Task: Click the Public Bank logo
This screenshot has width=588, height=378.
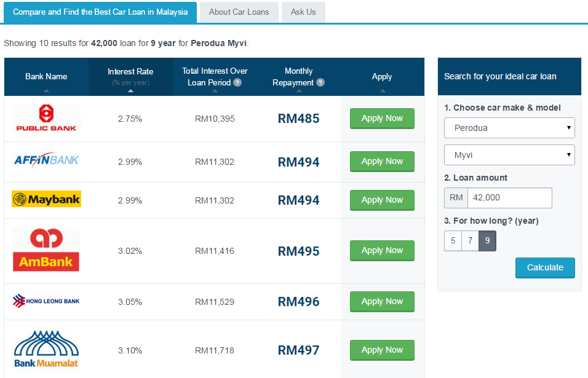Action: click(x=46, y=118)
